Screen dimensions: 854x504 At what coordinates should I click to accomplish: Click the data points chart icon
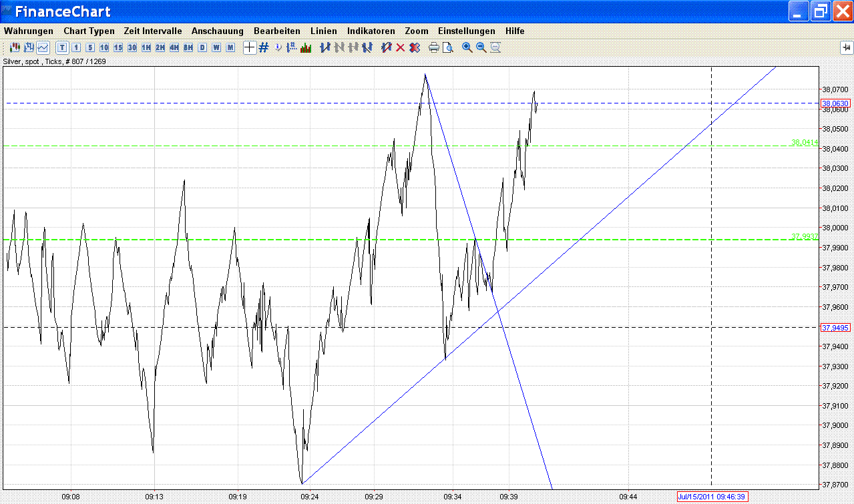pyautogui.click(x=292, y=47)
